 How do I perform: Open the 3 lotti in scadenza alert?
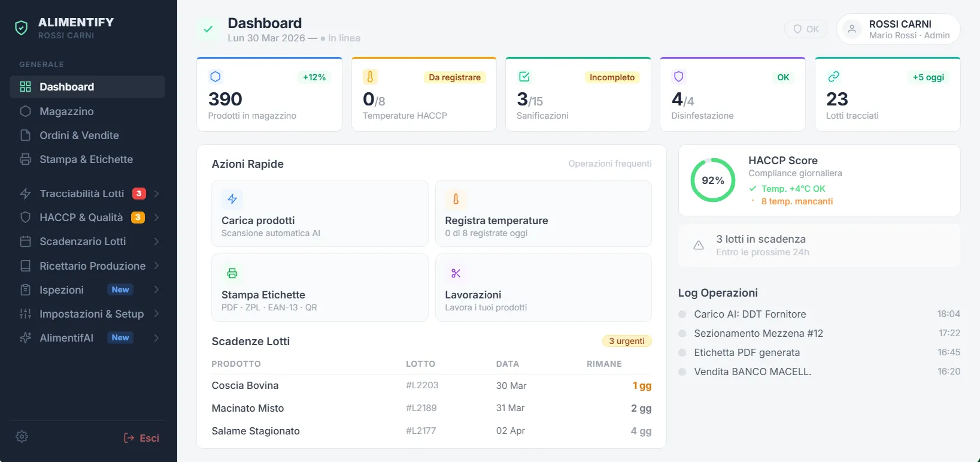(x=820, y=245)
